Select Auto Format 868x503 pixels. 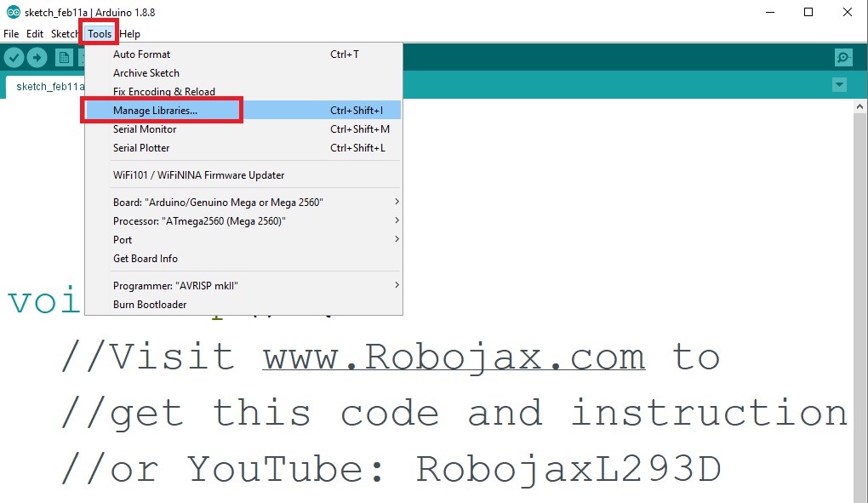pyautogui.click(x=243, y=54)
